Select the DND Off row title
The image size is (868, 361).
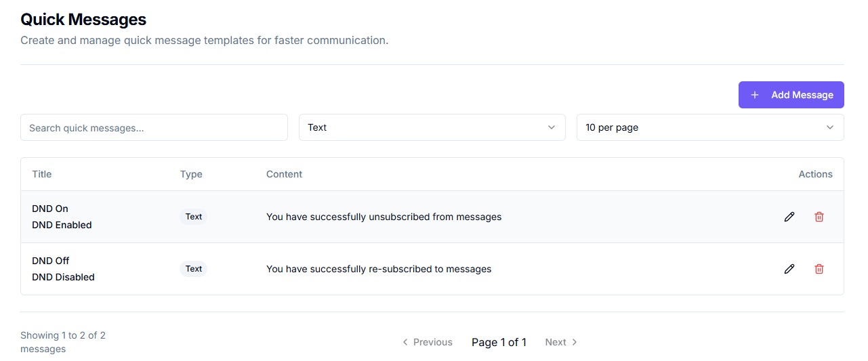tap(51, 261)
